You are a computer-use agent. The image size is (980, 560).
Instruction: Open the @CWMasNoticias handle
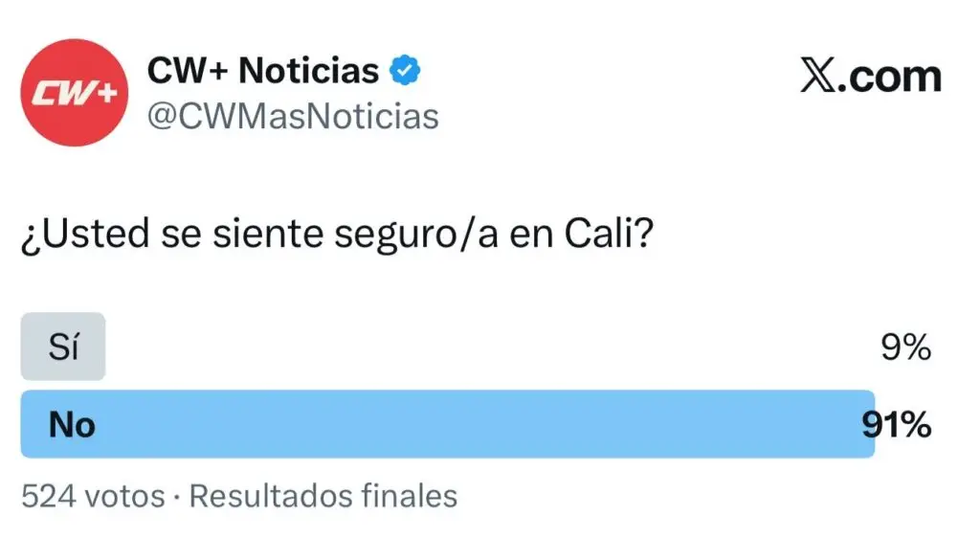(292, 115)
